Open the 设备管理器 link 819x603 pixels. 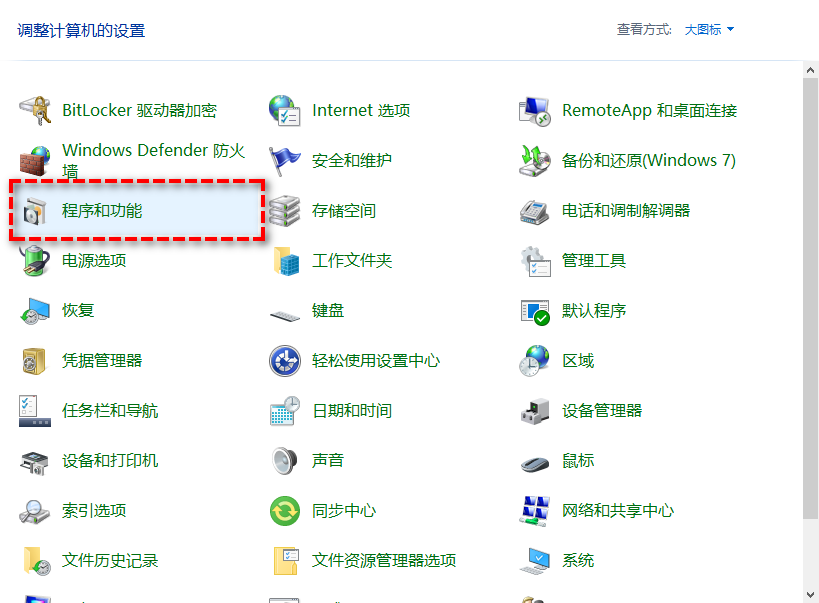click(602, 411)
